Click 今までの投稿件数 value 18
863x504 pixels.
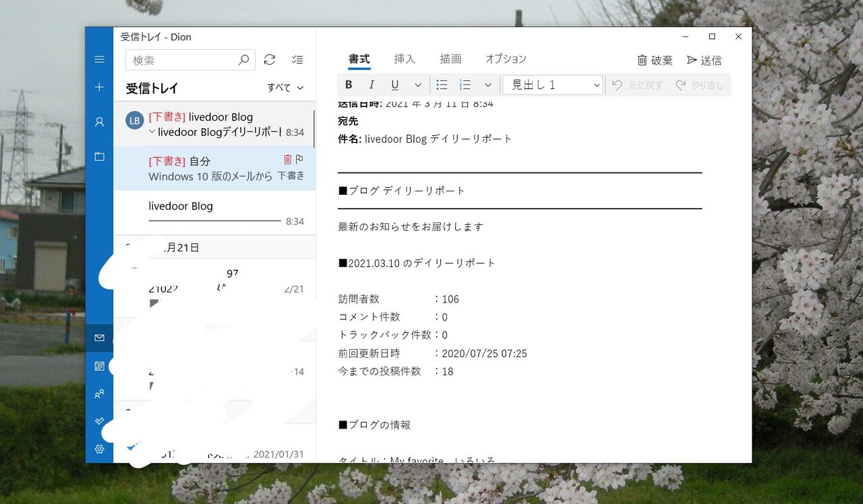point(448,371)
